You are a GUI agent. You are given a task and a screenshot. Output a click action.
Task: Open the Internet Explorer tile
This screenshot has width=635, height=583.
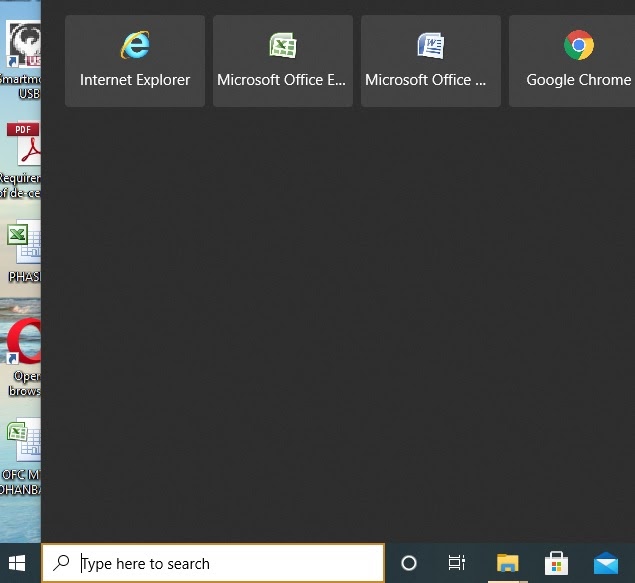pos(135,61)
